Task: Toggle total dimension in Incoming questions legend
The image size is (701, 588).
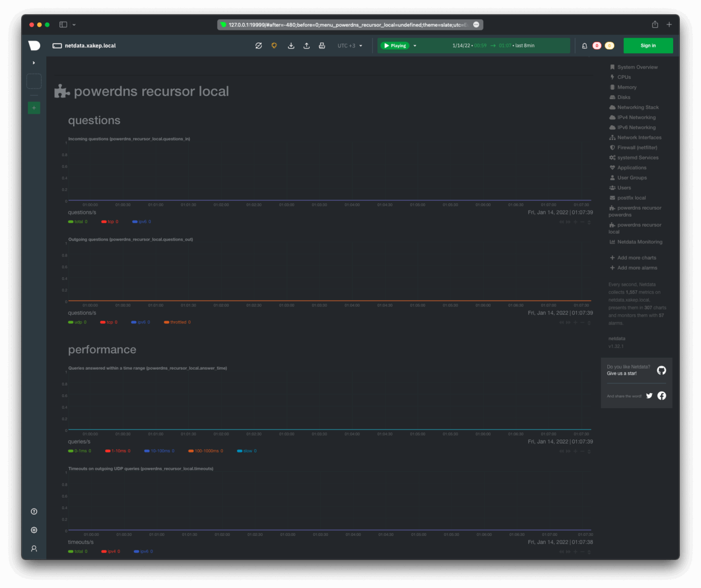Action: [78, 222]
